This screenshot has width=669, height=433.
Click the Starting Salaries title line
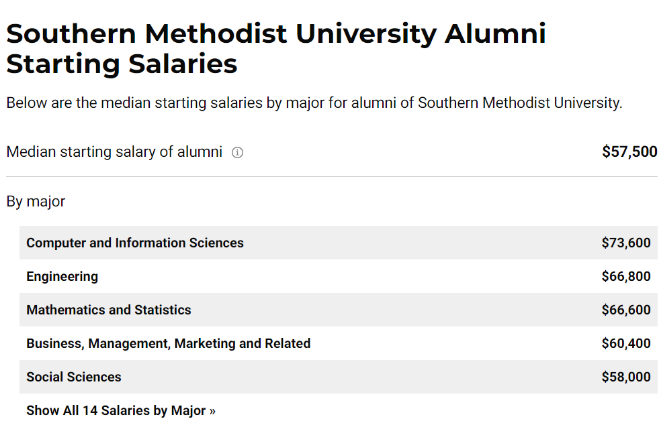point(122,64)
